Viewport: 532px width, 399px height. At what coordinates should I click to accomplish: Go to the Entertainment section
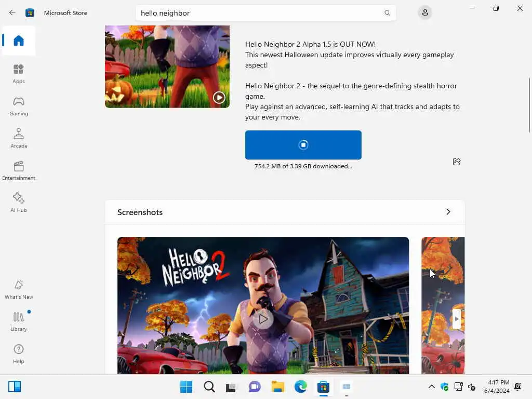coord(19,170)
